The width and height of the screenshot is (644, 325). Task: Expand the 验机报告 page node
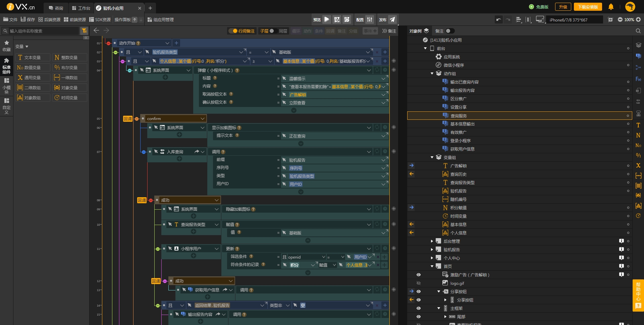point(432,250)
